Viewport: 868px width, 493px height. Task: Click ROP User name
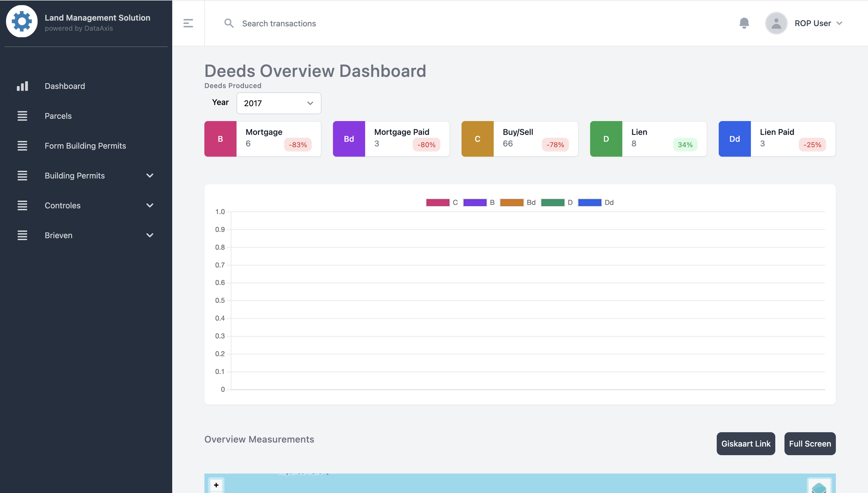point(813,23)
